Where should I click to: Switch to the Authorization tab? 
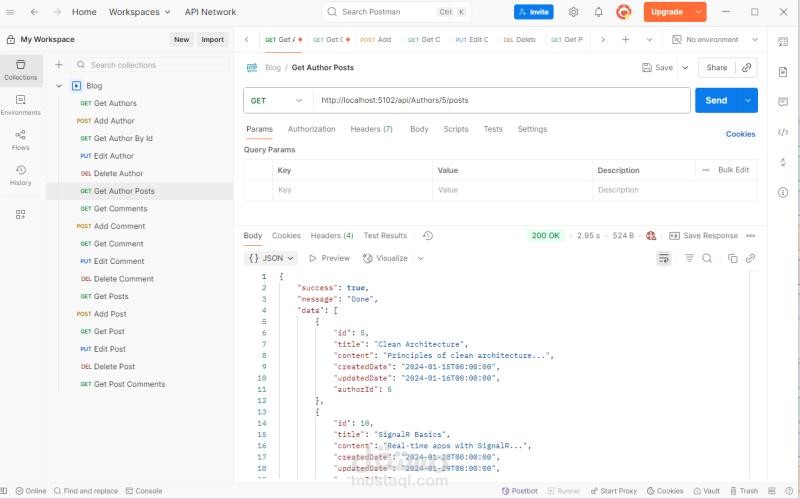pyautogui.click(x=311, y=129)
